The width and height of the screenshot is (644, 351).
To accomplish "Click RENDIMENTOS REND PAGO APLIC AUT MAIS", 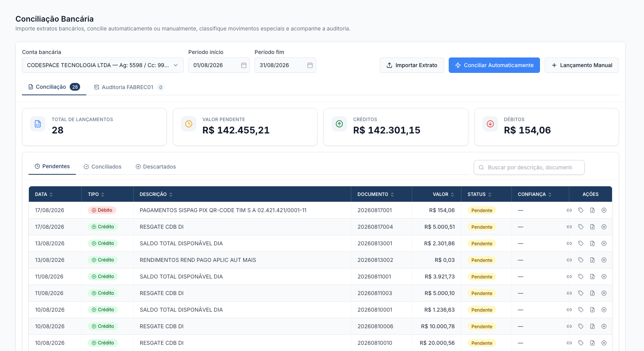I will (198, 260).
